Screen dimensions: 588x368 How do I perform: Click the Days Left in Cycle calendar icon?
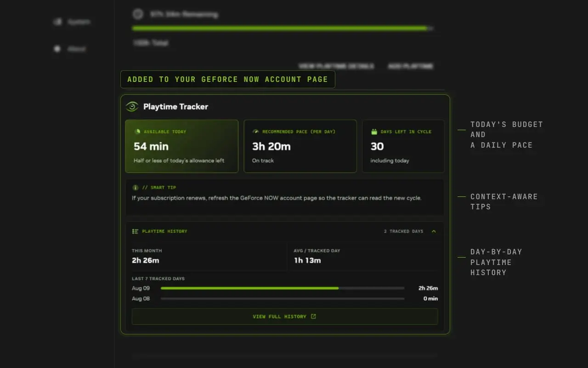[x=374, y=132]
